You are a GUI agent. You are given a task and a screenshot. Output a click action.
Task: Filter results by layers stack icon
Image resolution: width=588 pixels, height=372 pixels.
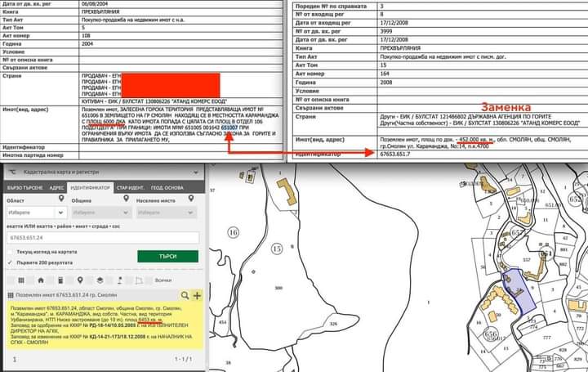[x=100, y=280]
